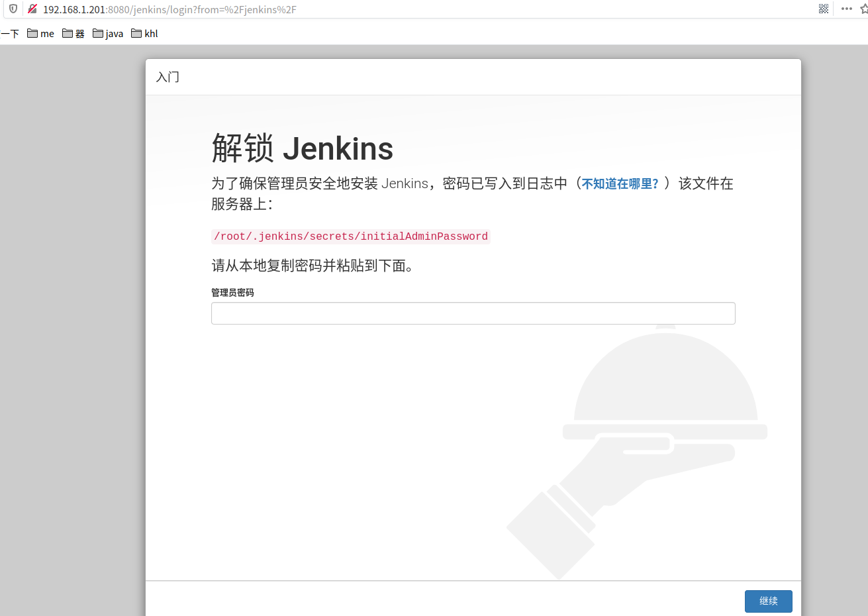The image size is (868, 616).
Task: Click the '不知道在哪里?' help link
Action: tap(620, 183)
